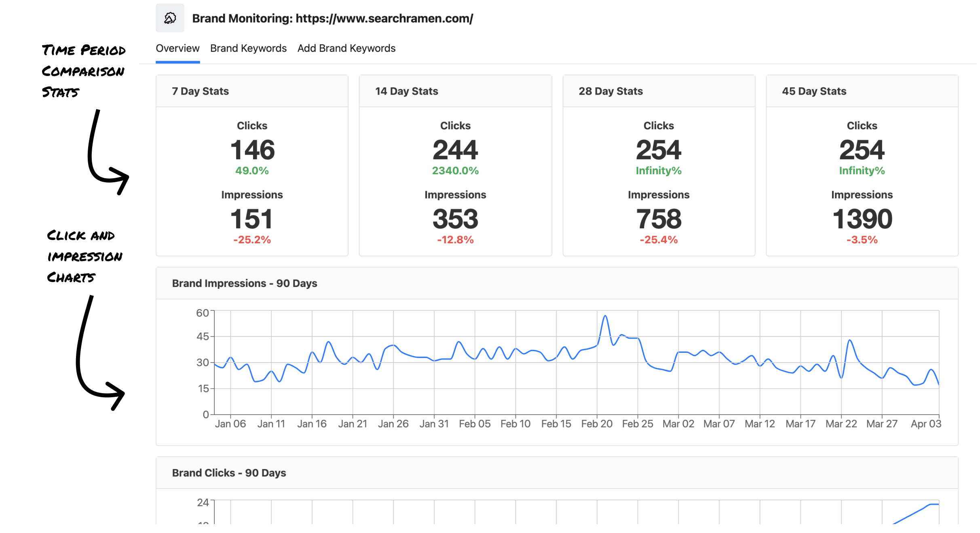Click Infinity% under 45 Day clicks
The image size is (980, 533).
pos(862,171)
